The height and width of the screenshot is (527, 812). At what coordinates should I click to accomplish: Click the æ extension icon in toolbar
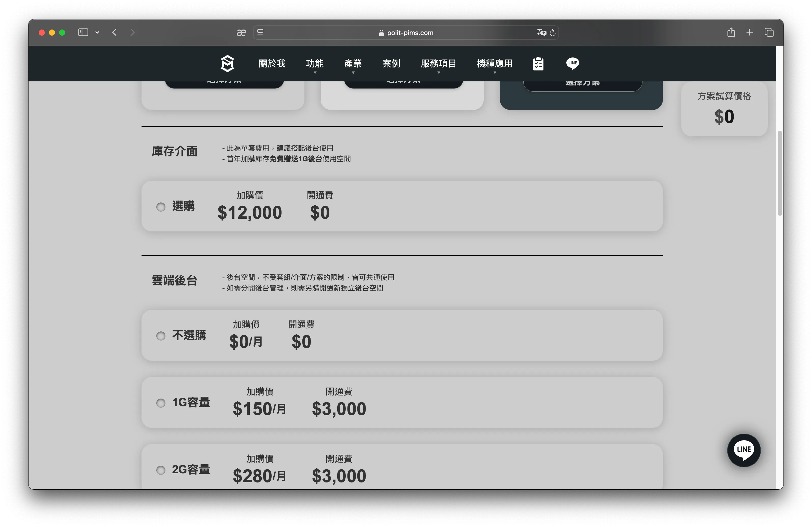pos(241,33)
